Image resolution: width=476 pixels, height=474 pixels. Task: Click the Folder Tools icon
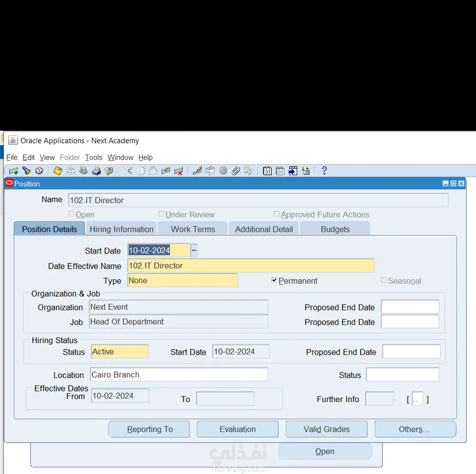pyautogui.click(x=249, y=171)
